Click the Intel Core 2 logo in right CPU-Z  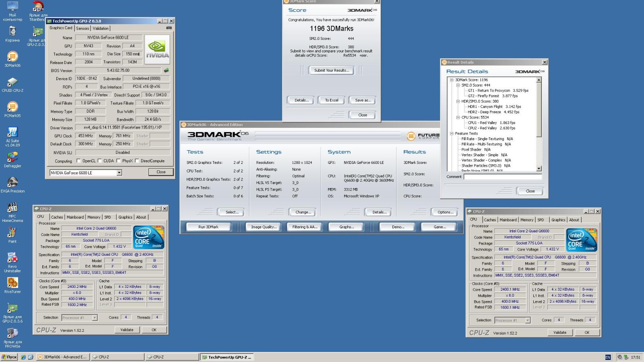[x=582, y=240]
